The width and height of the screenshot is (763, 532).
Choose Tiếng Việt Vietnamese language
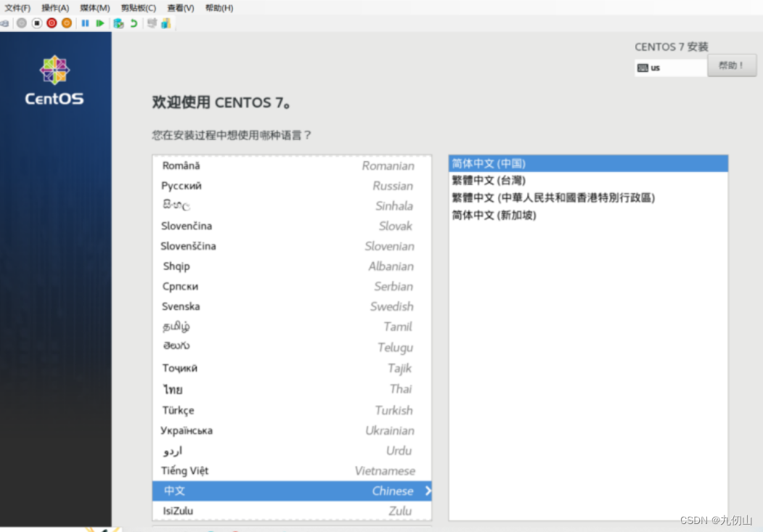292,471
